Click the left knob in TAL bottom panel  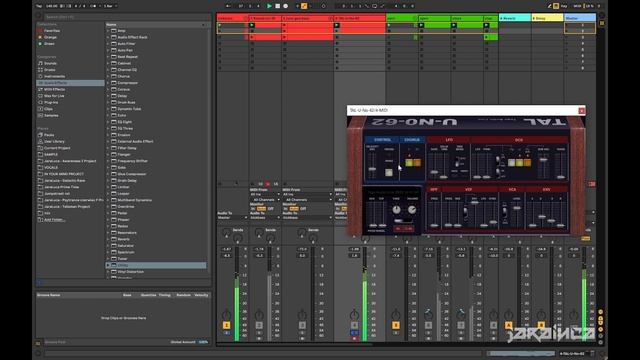[x=396, y=210]
